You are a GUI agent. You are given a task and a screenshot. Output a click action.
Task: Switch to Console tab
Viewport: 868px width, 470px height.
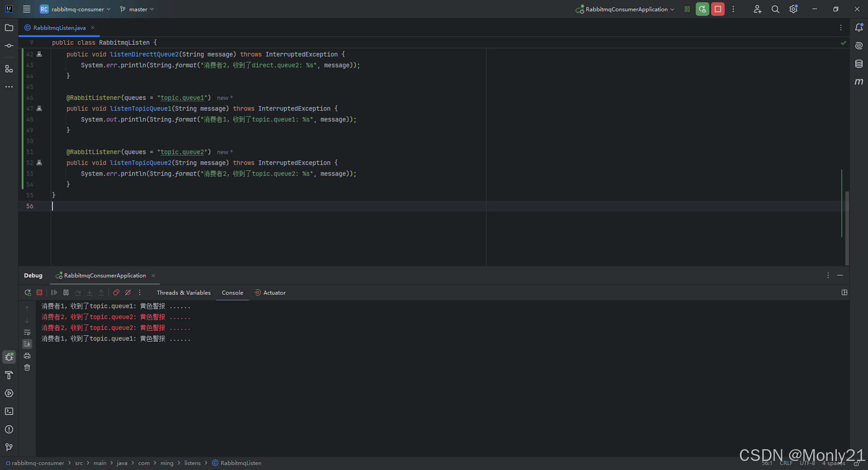(232, 293)
